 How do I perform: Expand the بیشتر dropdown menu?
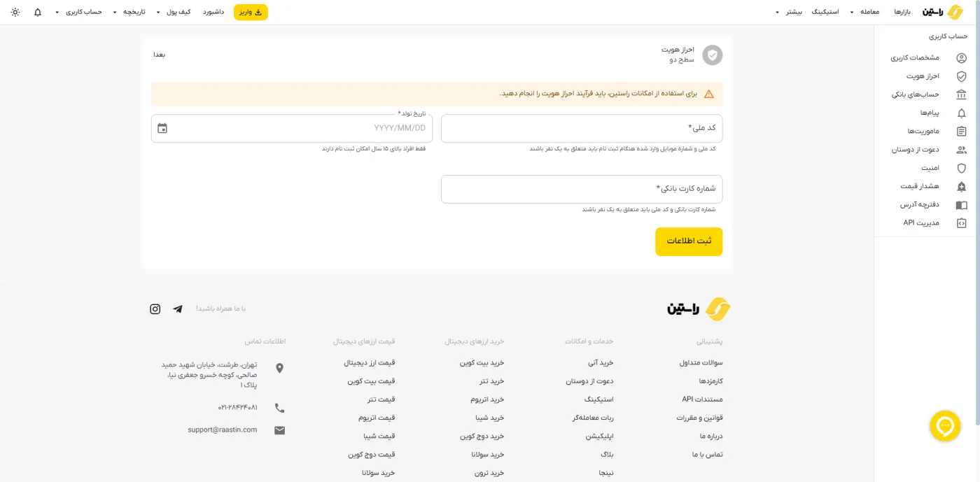pos(790,12)
